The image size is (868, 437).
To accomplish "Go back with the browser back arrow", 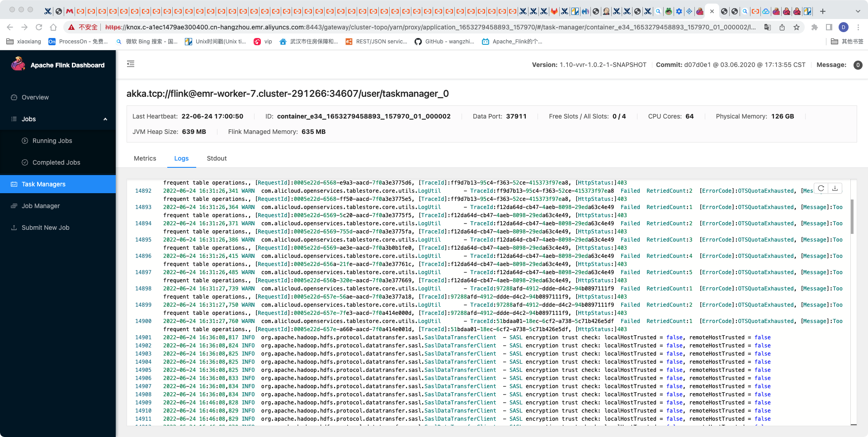I will pos(10,27).
